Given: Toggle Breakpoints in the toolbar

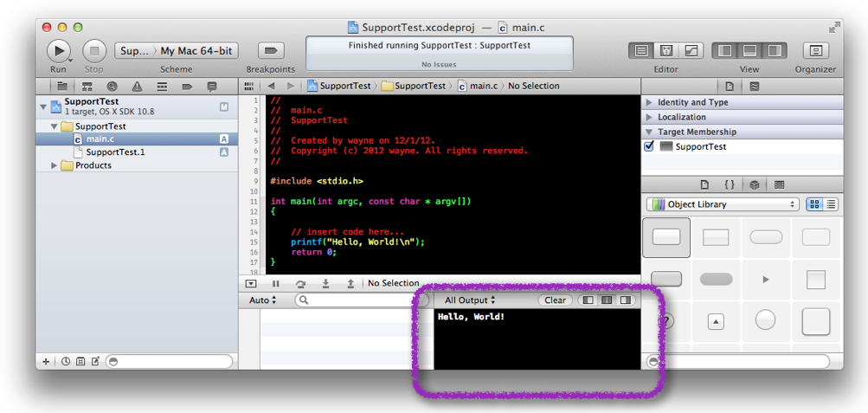Looking at the screenshot, I should click(x=271, y=51).
